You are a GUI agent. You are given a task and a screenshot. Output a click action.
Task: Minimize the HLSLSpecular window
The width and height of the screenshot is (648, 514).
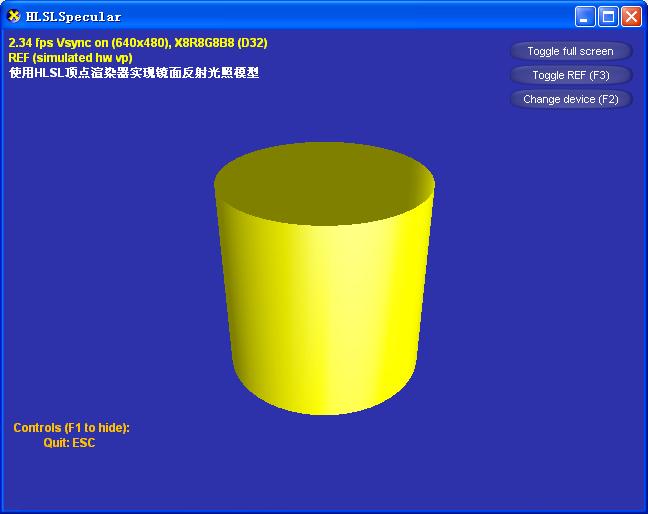[585, 17]
